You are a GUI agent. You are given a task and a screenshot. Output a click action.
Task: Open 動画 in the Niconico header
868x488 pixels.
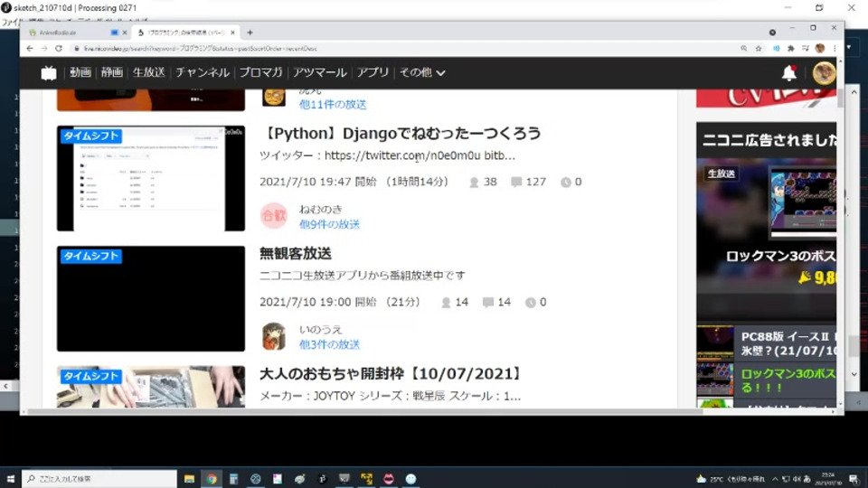tap(80, 72)
